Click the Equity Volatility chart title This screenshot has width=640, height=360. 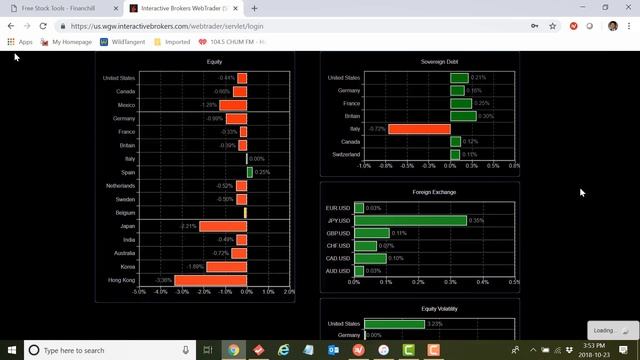(439, 309)
